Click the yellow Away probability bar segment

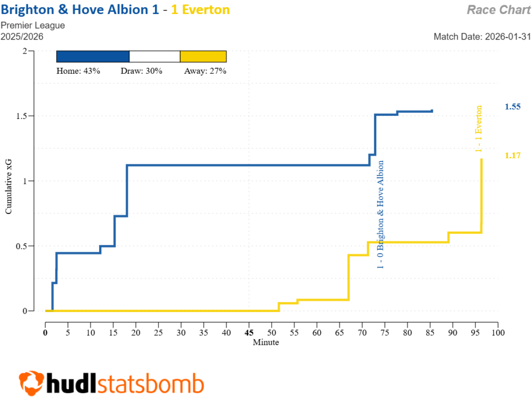pyautogui.click(x=203, y=57)
